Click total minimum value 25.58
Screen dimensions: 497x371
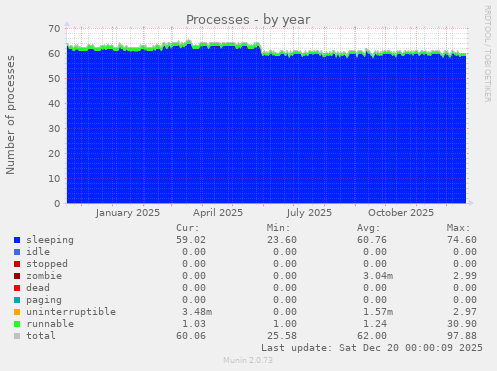pyautogui.click(x=282, y=336)
